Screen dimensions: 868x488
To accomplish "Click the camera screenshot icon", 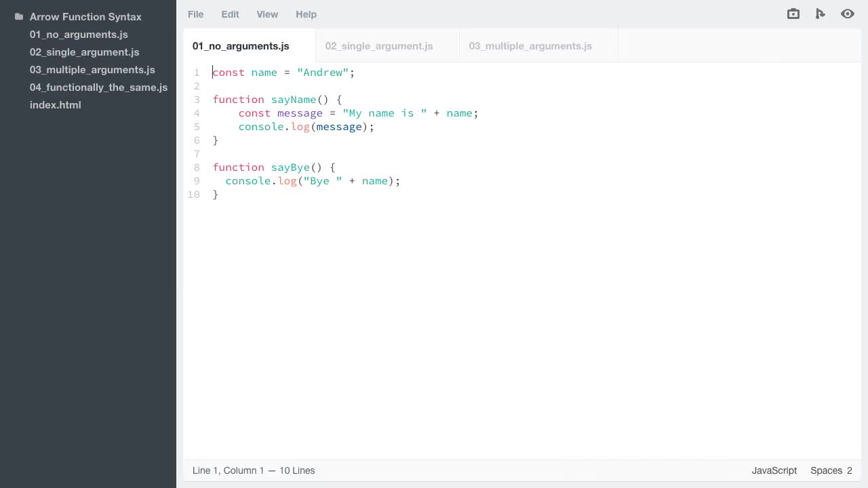I will (793, 14).
